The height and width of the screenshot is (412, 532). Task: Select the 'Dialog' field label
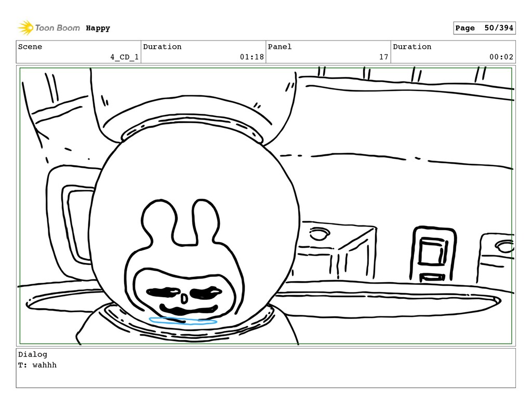pos(33,354)
